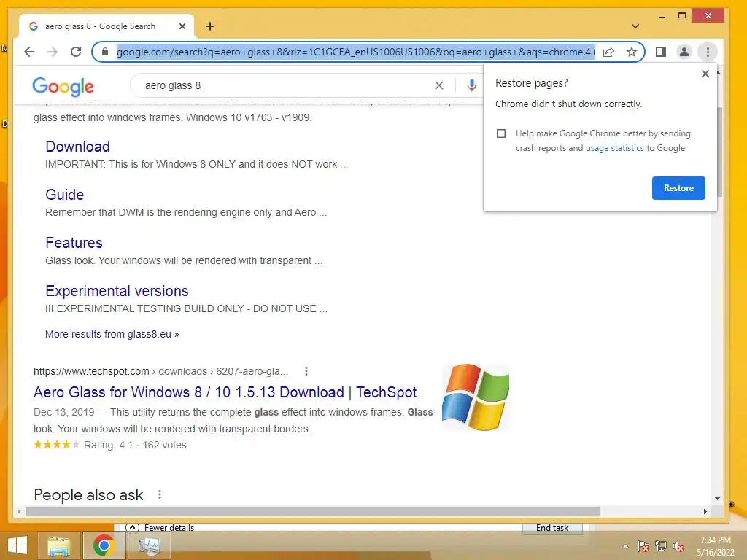Click the Restore button
Image resolution: width=747 pixels, height=560 pixels.
coord(678,188)
